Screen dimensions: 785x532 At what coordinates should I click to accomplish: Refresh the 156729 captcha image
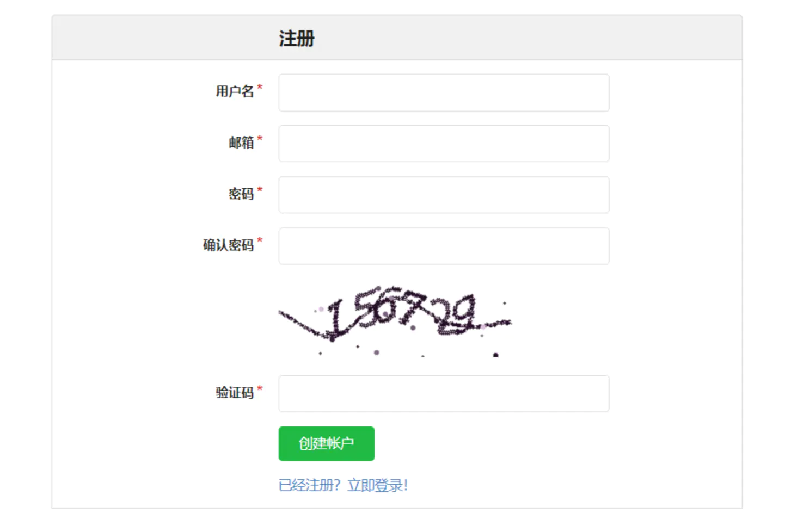click(x=395, y=321)
